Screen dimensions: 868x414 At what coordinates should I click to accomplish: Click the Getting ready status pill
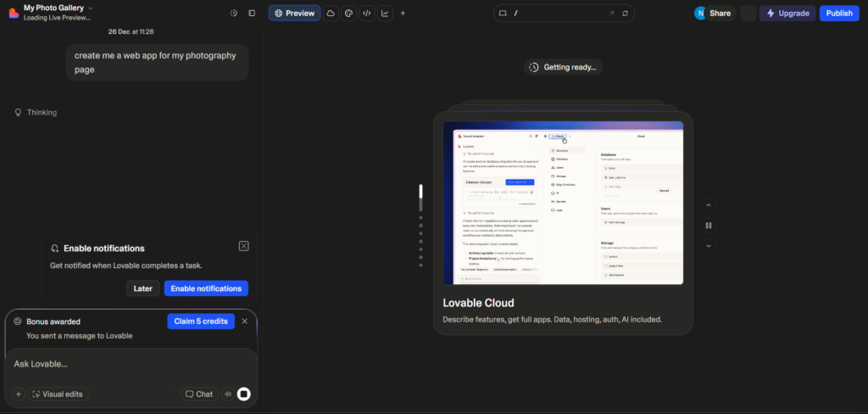pyautogui.click(x=563, y=67)
